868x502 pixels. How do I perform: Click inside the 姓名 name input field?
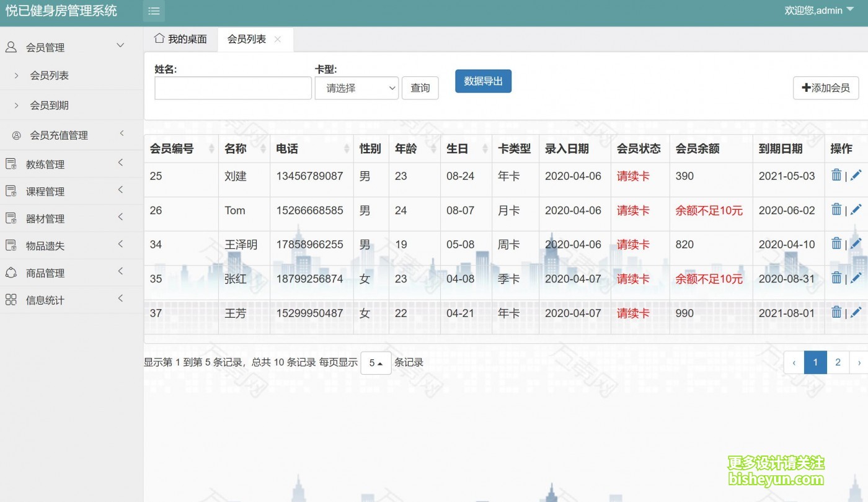coord(232,88)
